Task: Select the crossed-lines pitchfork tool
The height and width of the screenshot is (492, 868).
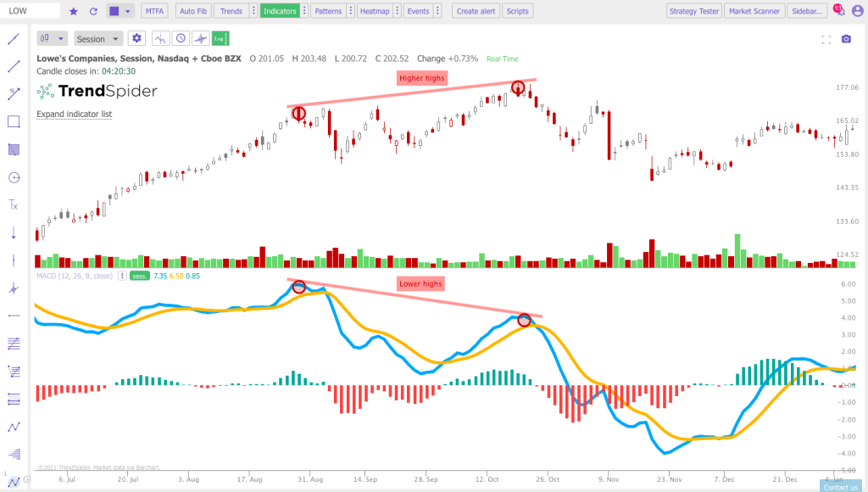Action: (14, 288)
